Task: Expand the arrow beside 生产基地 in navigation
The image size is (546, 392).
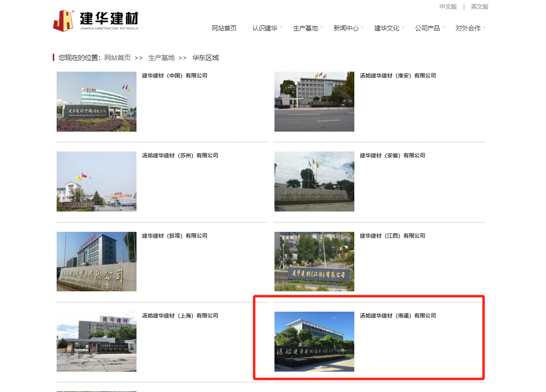Action: pyautogui.click(x=322, y=27)
